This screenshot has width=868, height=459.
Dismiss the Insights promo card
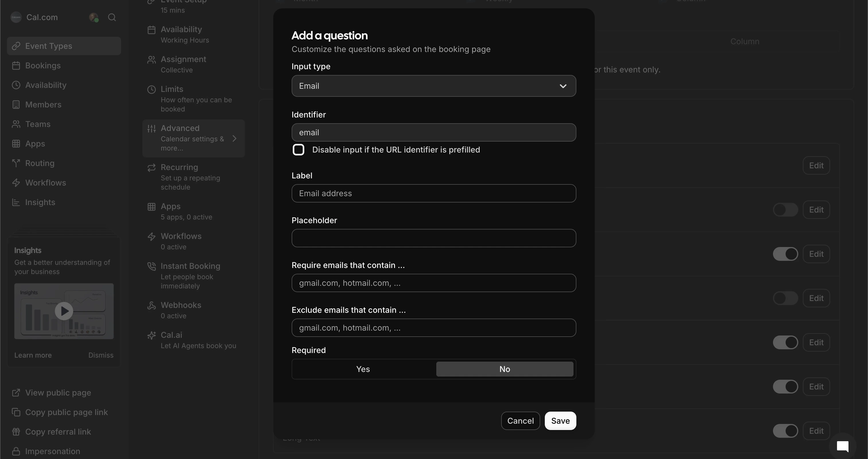pyautogui.click(x=101, y=355)
